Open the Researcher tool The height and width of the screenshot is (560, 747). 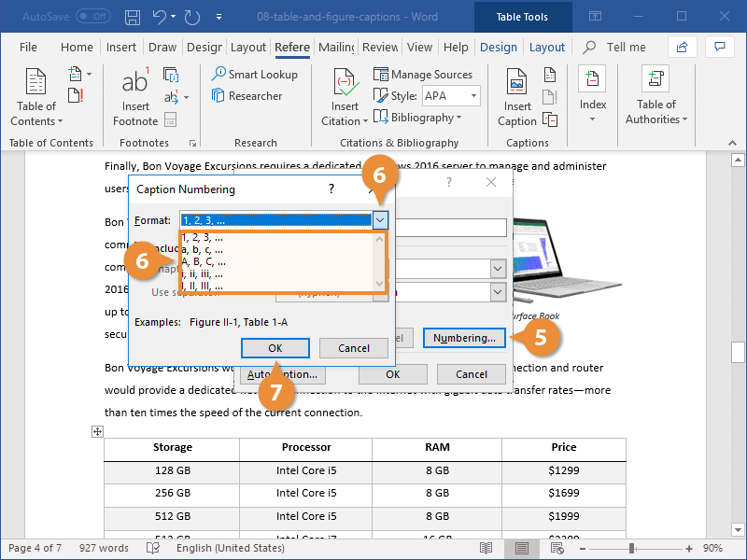click(247, 95)
